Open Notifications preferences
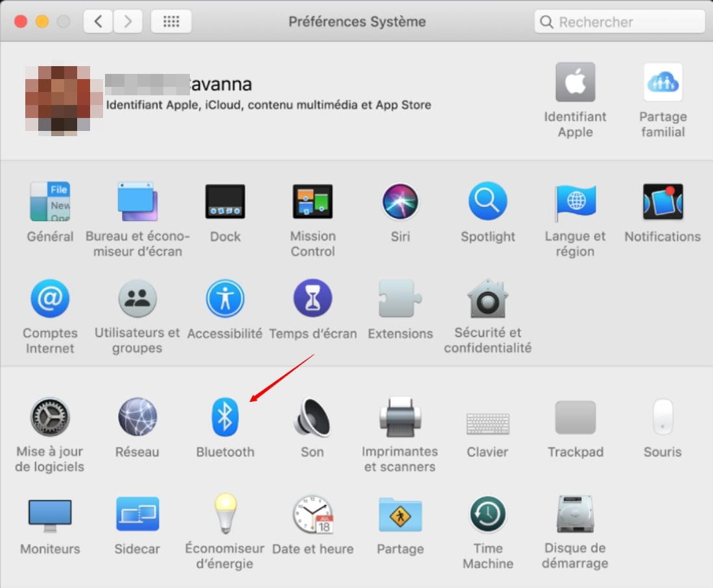Screen dimensions: 713x588 663,202
